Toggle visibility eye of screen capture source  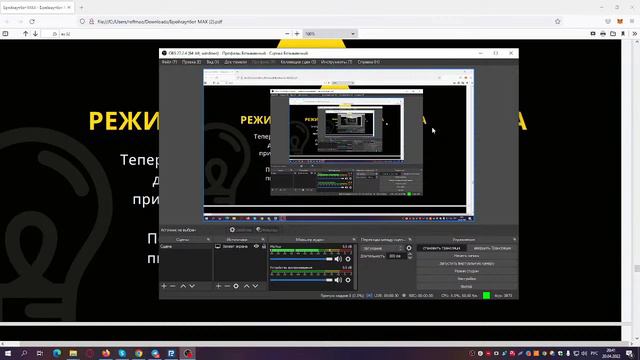point(256,246)
